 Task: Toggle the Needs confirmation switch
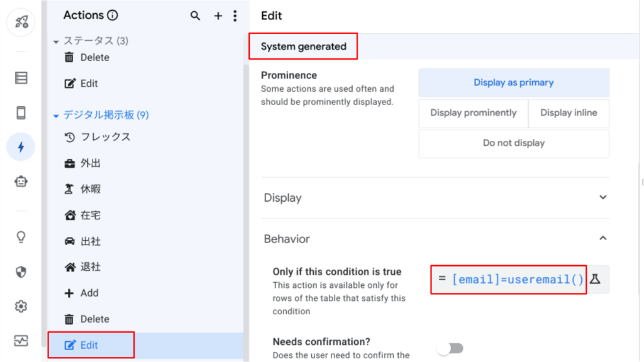(x=450, y=348)
